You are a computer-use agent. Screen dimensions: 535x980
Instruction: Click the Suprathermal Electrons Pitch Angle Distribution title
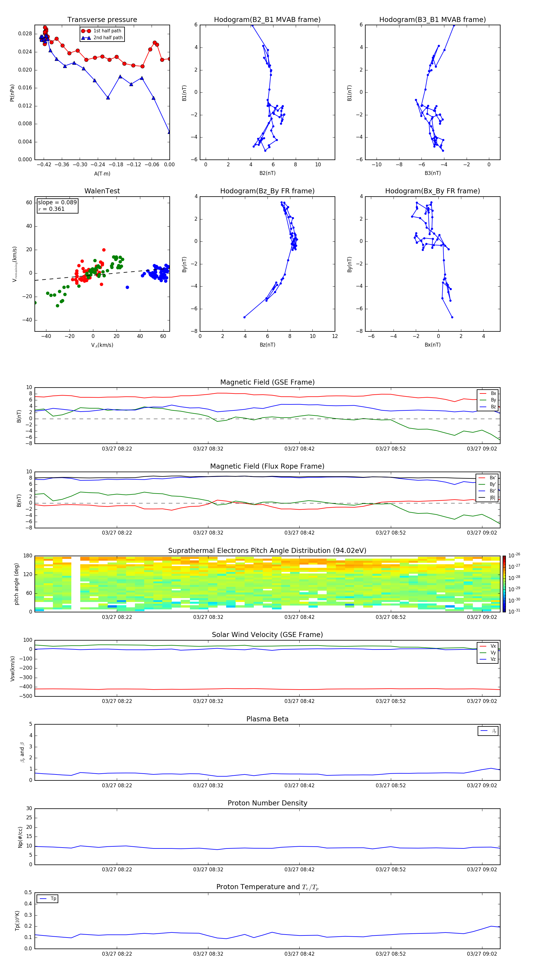267,551
